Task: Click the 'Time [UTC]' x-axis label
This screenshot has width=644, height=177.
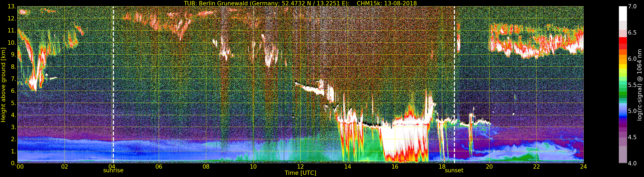Action: coord(300,173)
